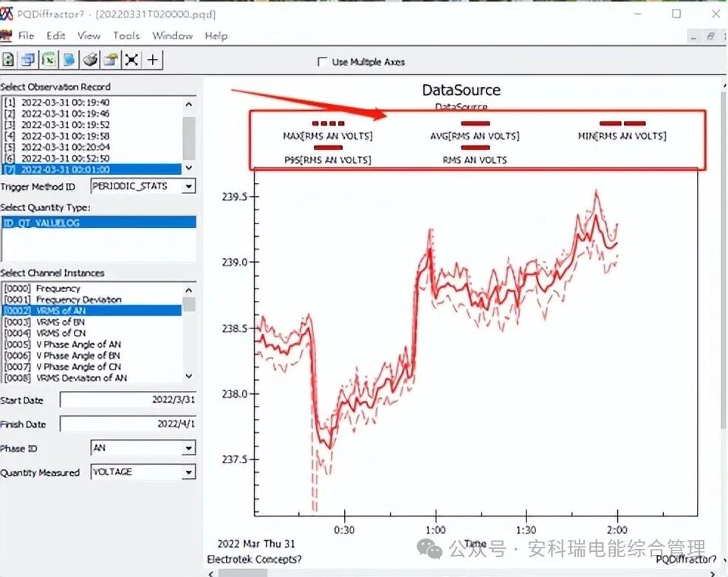Click the Start Date input field
Screen dimensions: 728x577
(x=128, y=400)
